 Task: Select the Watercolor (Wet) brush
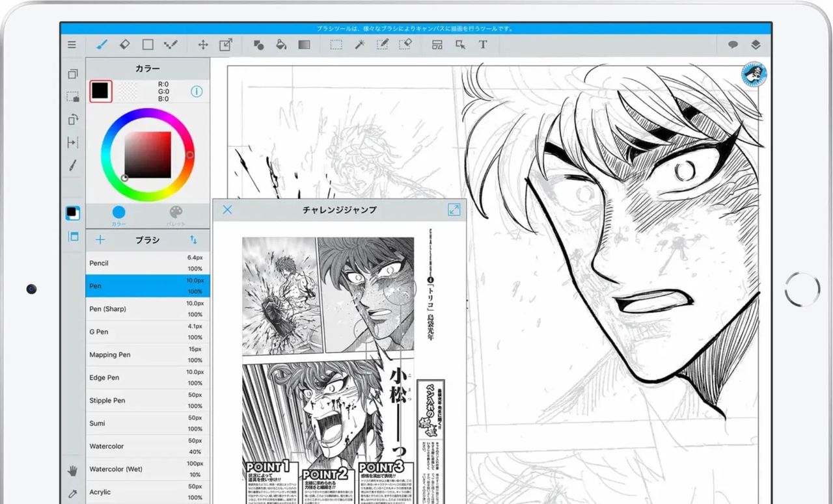148,469
